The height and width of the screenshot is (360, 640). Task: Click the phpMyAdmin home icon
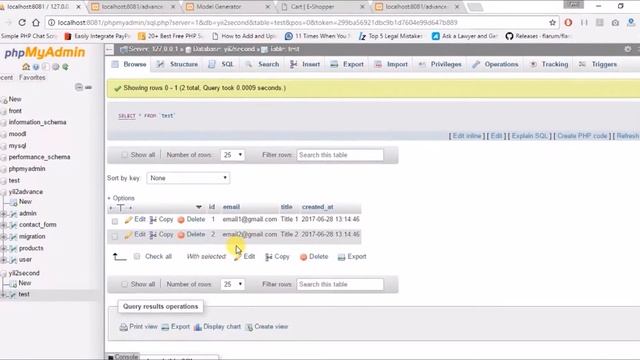[x=26, y=67]
